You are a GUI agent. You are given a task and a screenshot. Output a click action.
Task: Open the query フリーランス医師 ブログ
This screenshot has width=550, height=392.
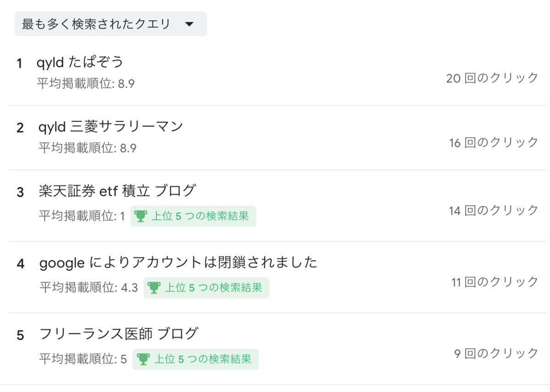tap(119, 334)
